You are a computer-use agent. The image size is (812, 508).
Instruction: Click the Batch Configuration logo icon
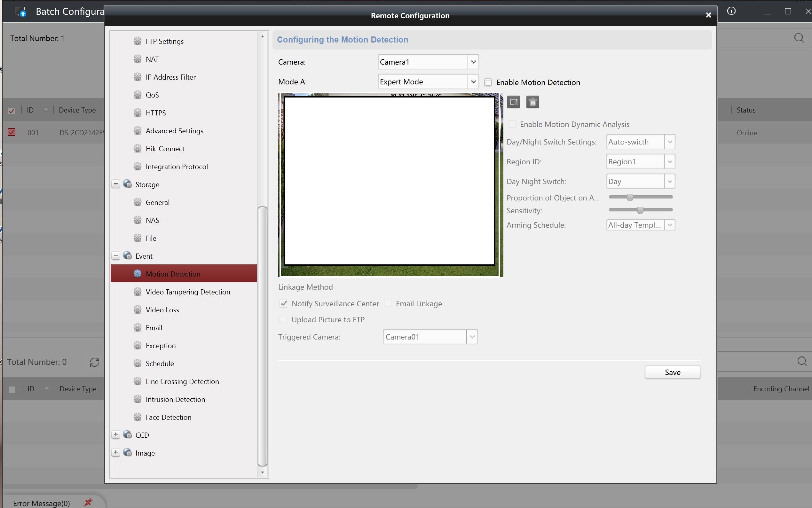point(20,12)
